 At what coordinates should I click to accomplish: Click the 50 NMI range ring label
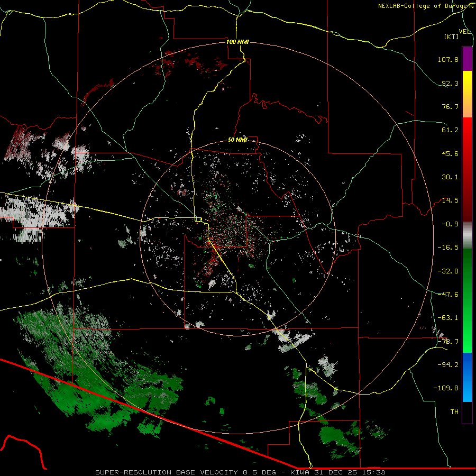click(237, 140)
